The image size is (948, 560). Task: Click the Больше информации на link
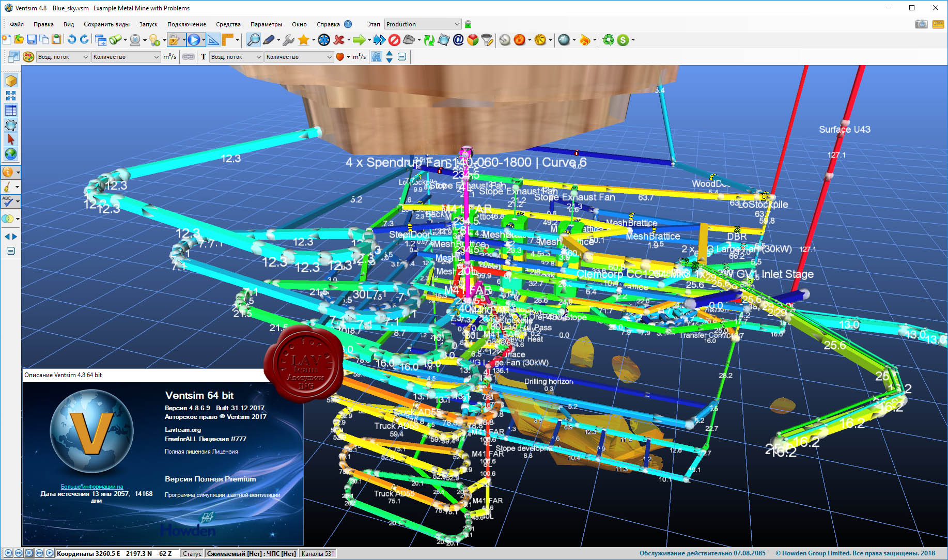coord(92,487)
